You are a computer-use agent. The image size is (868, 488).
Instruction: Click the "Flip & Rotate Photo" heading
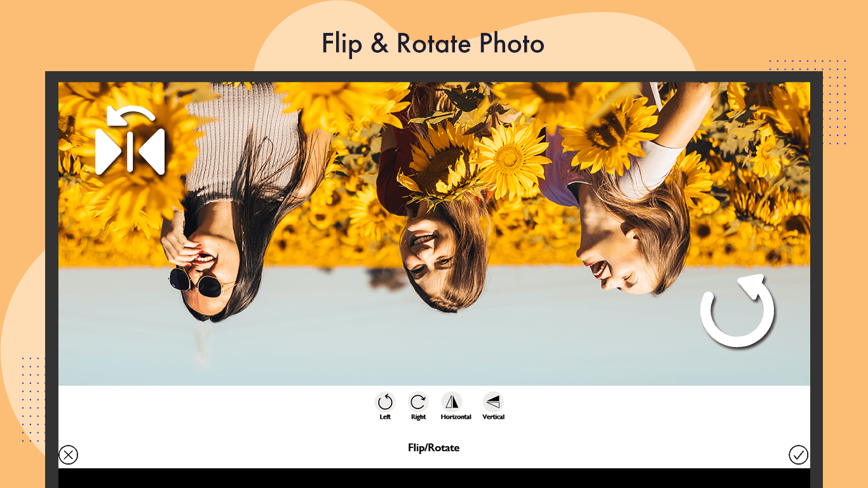point(433,44)
